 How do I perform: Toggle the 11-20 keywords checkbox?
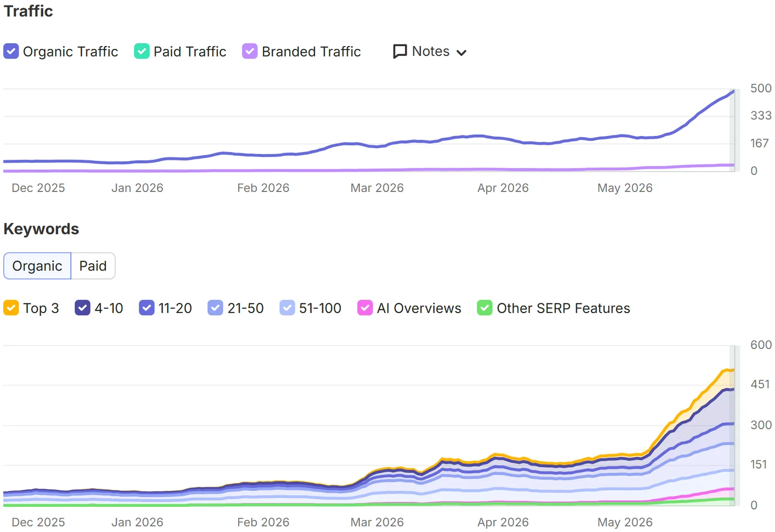click(x=147, y=308)
